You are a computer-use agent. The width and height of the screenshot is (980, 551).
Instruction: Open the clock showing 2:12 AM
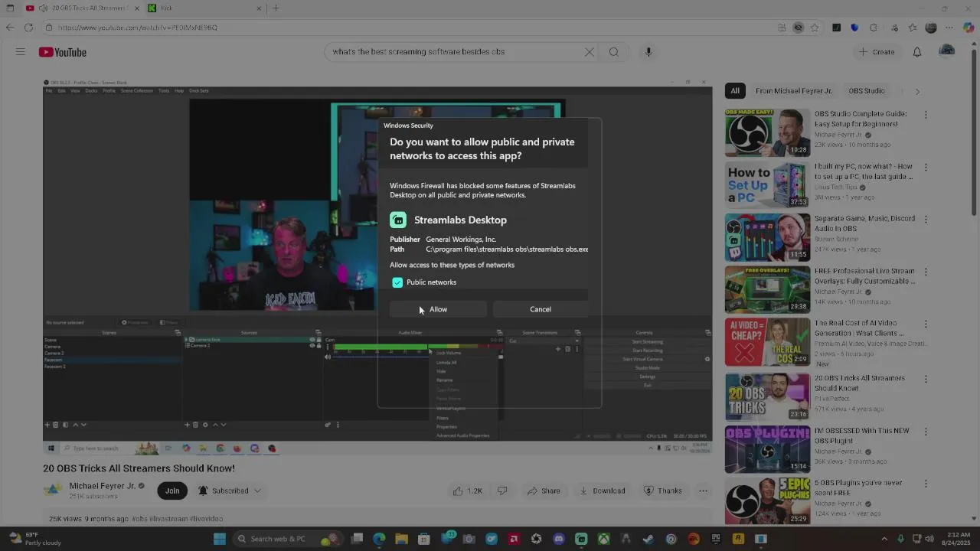(958, 539)
